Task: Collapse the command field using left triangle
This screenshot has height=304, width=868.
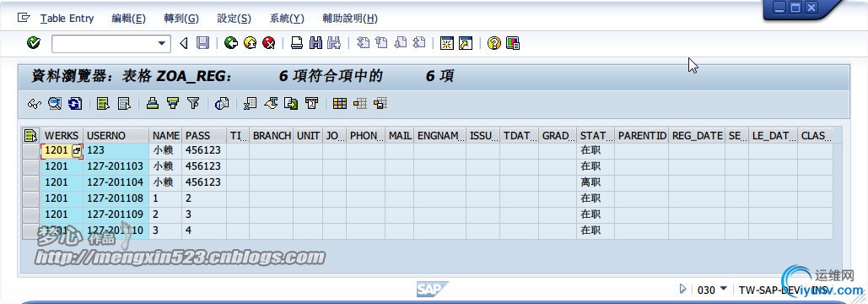Action: pyautogui.click(x=184, y=42)
